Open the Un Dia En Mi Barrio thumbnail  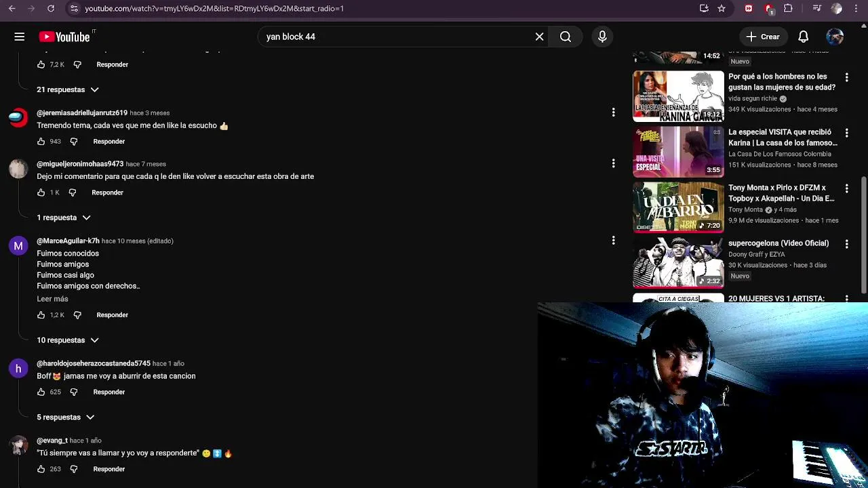678,207
